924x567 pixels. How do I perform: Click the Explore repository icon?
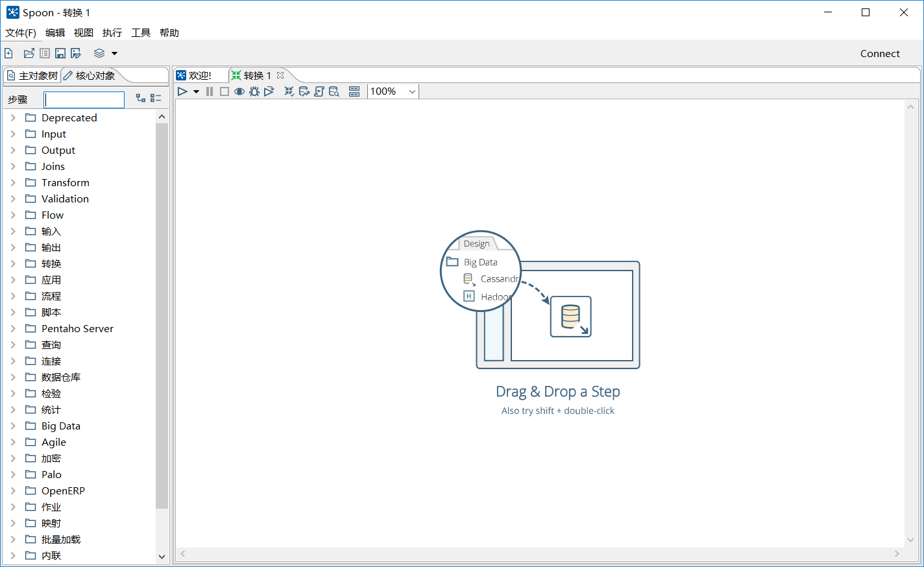click(45, 53)
